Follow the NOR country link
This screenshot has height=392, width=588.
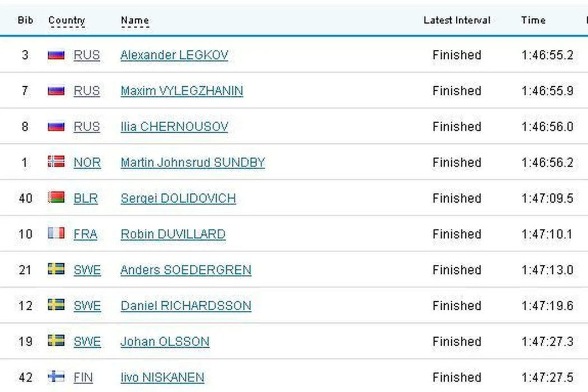tap(87, 162)
